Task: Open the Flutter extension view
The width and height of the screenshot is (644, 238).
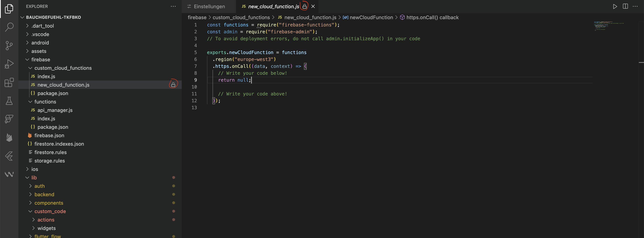Action: pos(9,156)
